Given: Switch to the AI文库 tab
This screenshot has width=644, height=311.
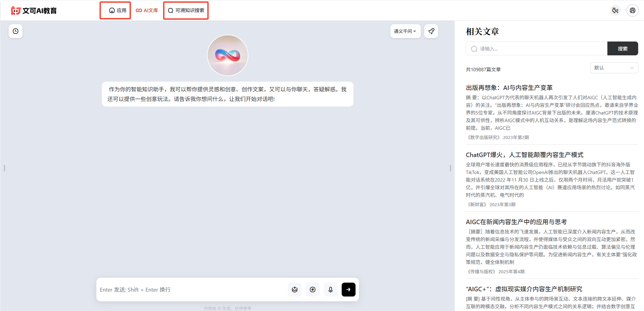Looking at the screenshot, I should tap(147, 10).
